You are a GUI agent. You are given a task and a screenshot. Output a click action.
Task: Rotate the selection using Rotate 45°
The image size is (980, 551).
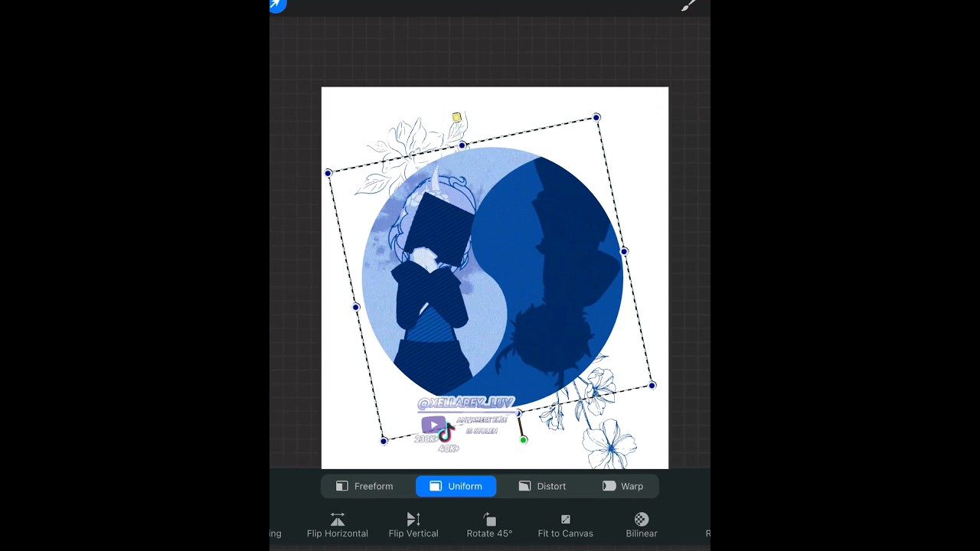tap(490, 526)
